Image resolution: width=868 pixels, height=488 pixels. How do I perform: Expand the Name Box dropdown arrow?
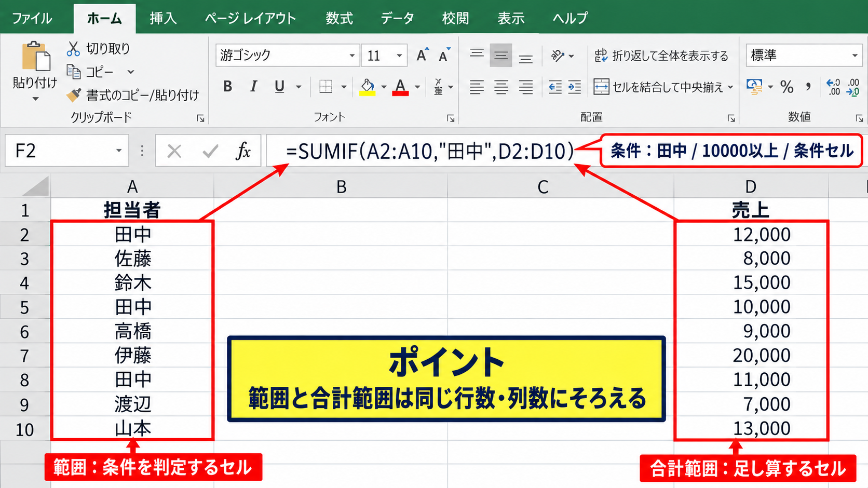pos(119,151)
